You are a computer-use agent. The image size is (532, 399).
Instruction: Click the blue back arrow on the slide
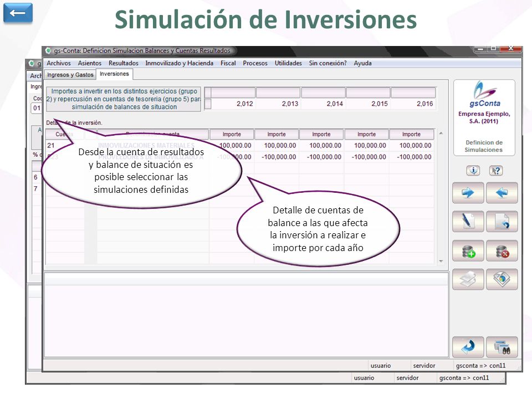18,13
